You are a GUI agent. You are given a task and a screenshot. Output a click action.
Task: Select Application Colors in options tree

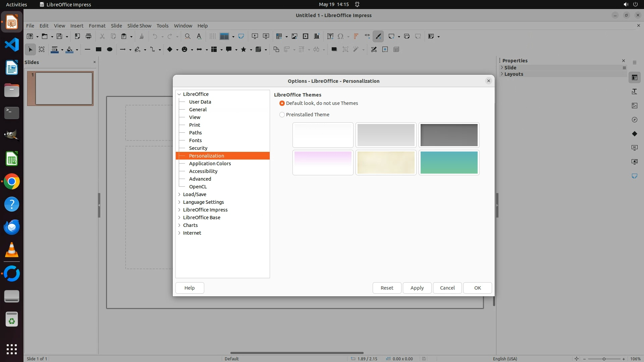(210, 164)
